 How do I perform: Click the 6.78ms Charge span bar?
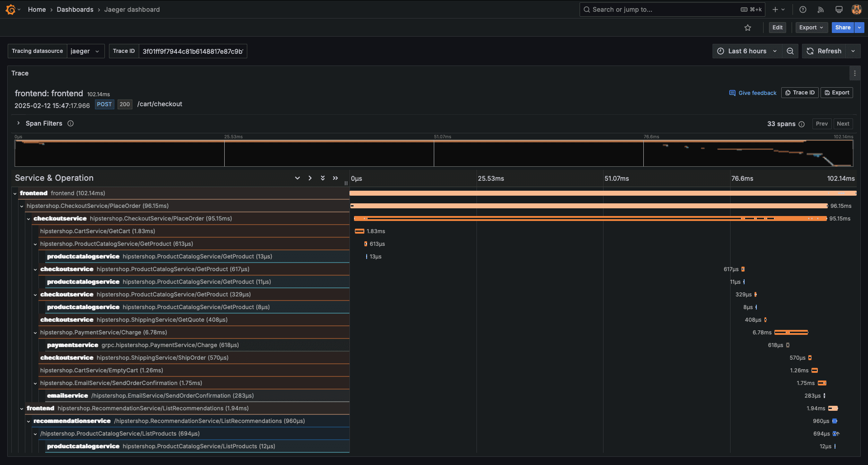[x=791, y=333]
